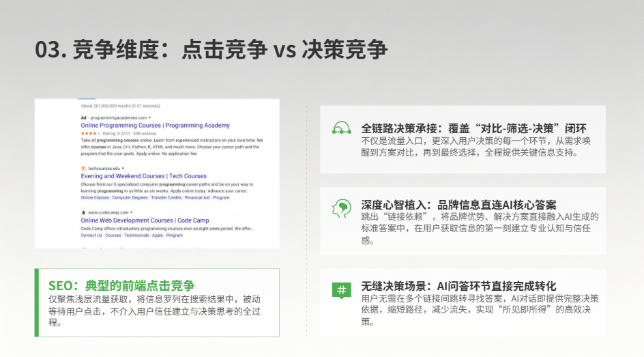Screen dimensions: 644x357
Task: Open the Online Programming Courses | Programming Academy link
Action: point(156,126)
